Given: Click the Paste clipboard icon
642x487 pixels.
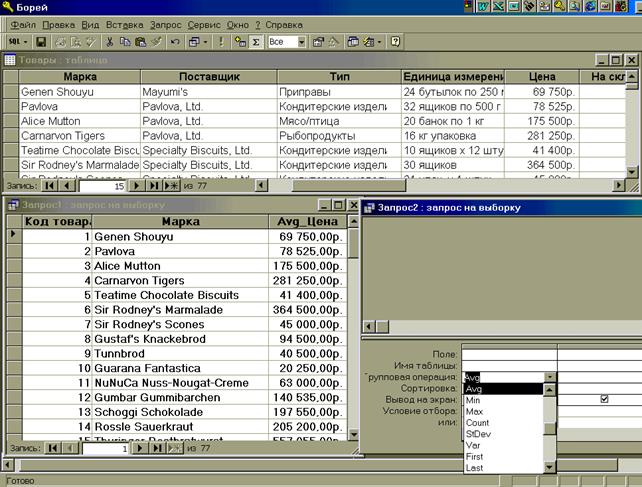Looking at the screenshot, I should click(140, 42).
